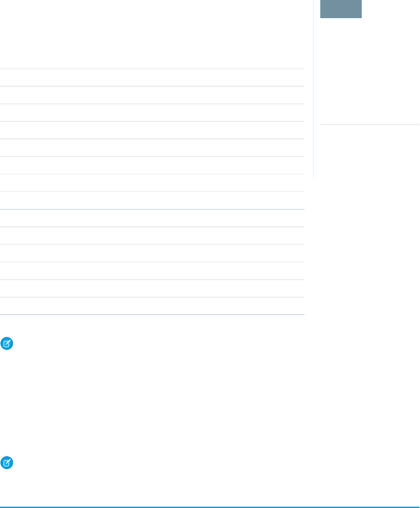The image size is (420, 508).
Task: Select the last row of the table
Action: [152, 306]
